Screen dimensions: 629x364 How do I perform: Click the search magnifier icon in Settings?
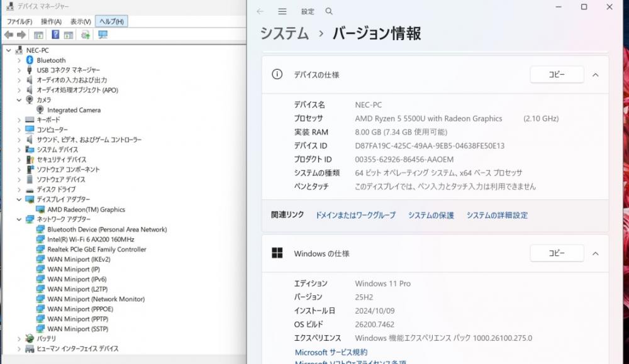pos(329,11)
